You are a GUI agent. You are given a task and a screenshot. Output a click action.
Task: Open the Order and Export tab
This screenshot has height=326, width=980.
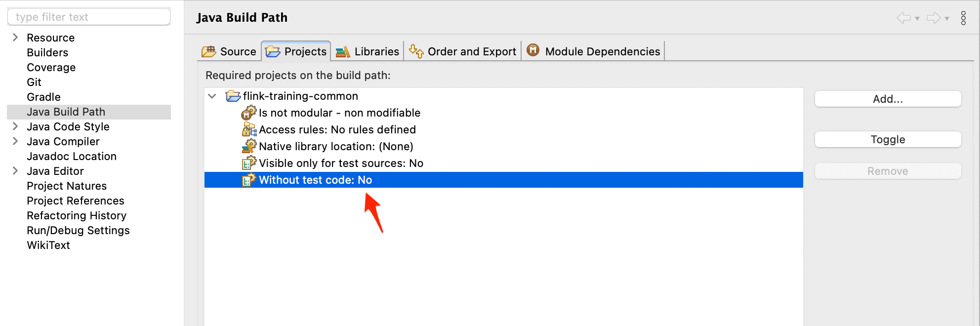(463, 51)
